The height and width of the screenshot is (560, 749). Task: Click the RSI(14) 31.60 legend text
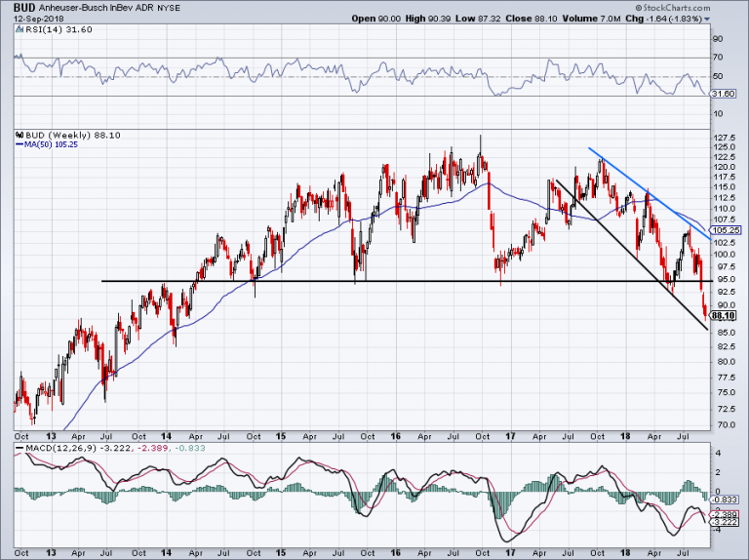pos(58,29)
